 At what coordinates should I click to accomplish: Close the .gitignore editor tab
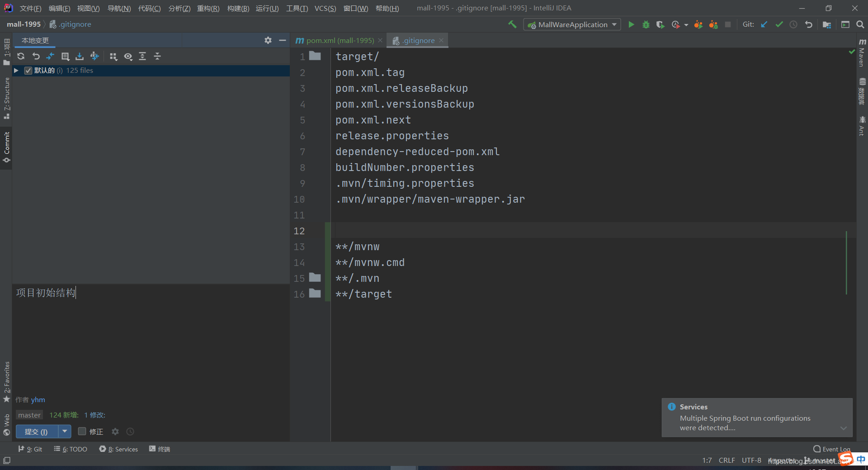pyautogui.click(x=441, y=41)
